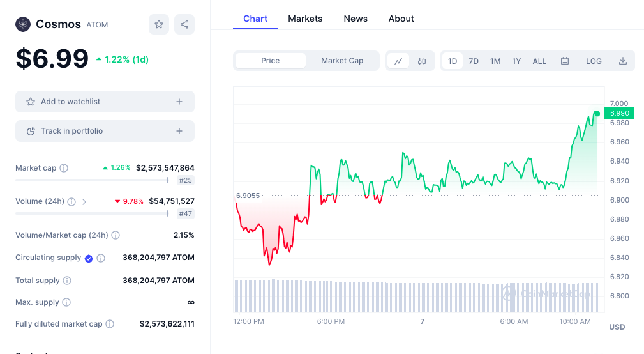Click the Add to watchlist button
Viewport: 644px width, 354px height.
coord(105,102)
